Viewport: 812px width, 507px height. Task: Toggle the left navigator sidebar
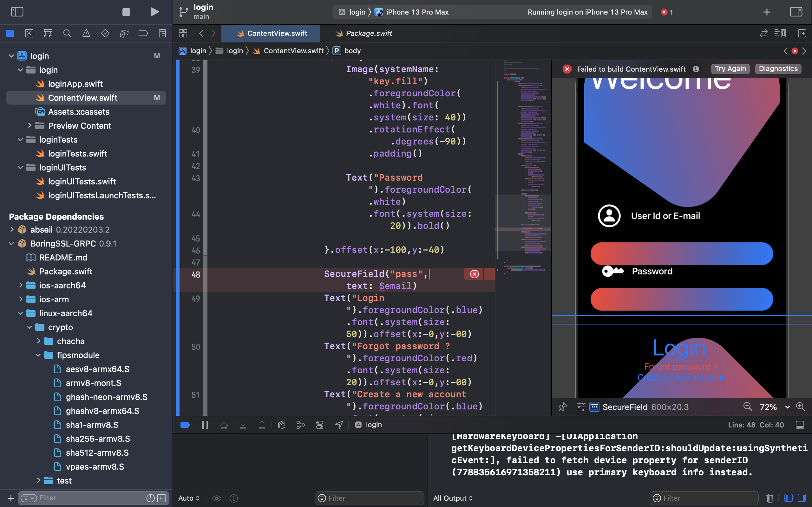point(17,12)
